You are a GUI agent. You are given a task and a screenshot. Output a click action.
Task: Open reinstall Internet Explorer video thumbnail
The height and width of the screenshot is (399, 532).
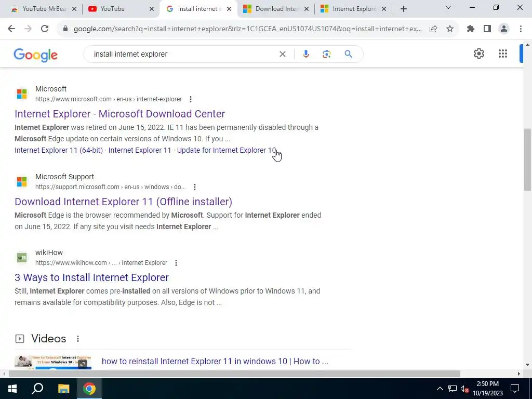coord(53,362)
